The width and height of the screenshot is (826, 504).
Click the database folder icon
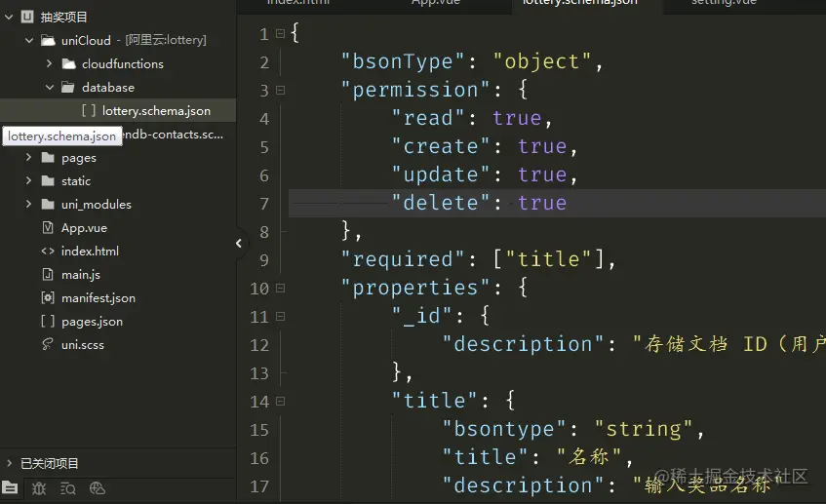coord(68,87)
